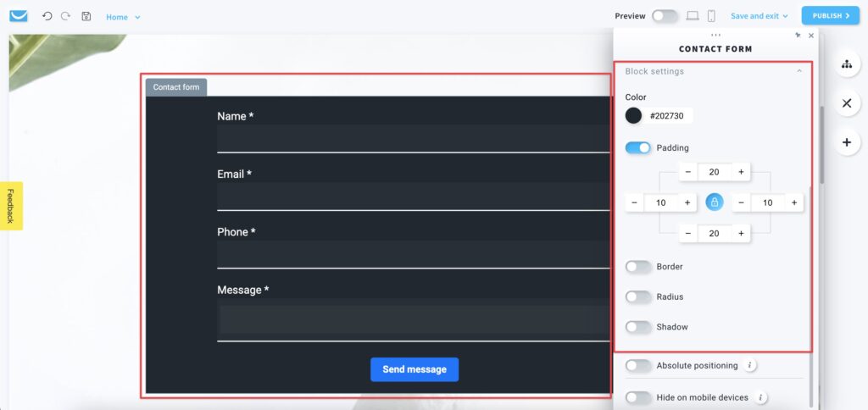Image resolution: width=868 pixels, height=410 pixels.
Task: Click the plus add-element sidebar button
Action: tap(847, 142)
